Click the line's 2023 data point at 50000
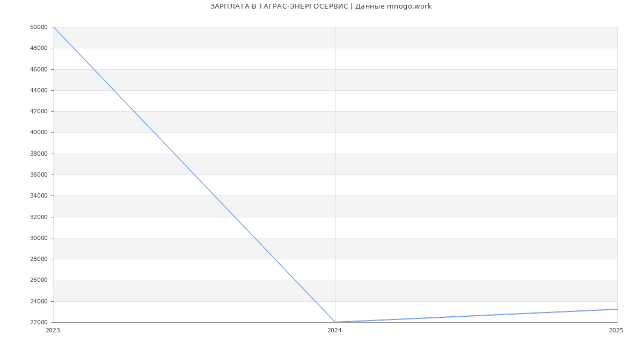 pyautogui.click(x=54, y=27)
